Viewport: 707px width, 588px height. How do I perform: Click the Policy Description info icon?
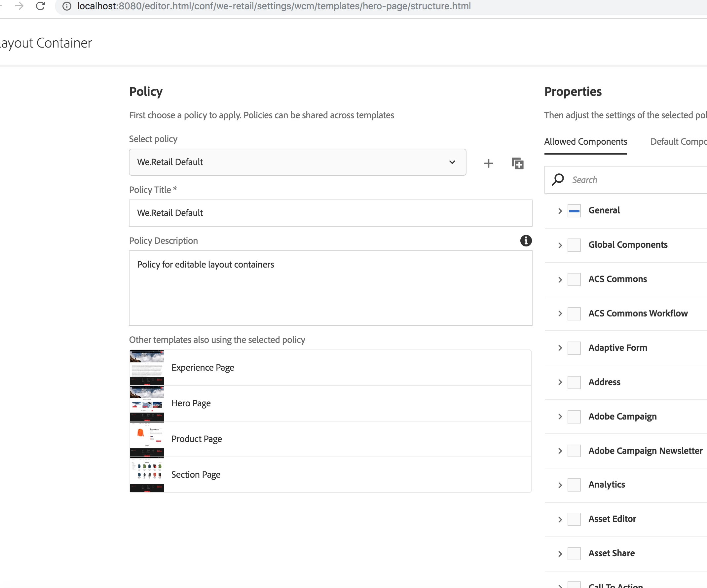pyautogui.click(x=526, y=241)
